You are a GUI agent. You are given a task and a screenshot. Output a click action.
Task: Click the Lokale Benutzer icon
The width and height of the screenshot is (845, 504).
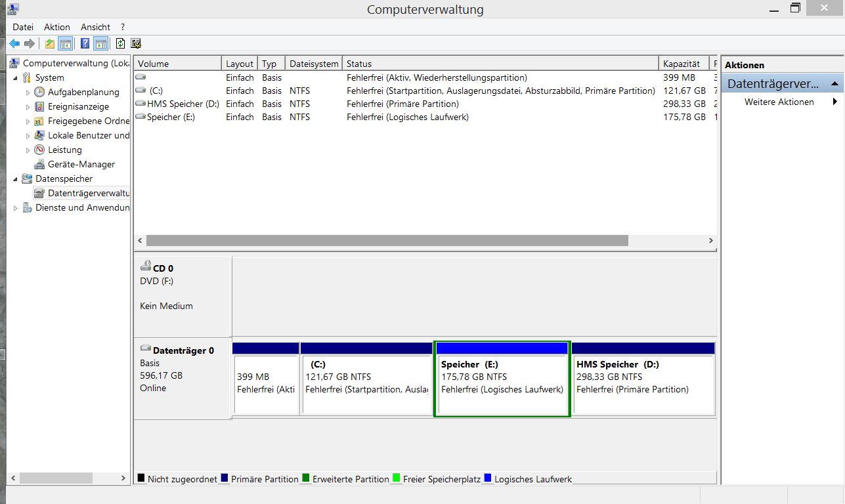(x=39, y=135)
